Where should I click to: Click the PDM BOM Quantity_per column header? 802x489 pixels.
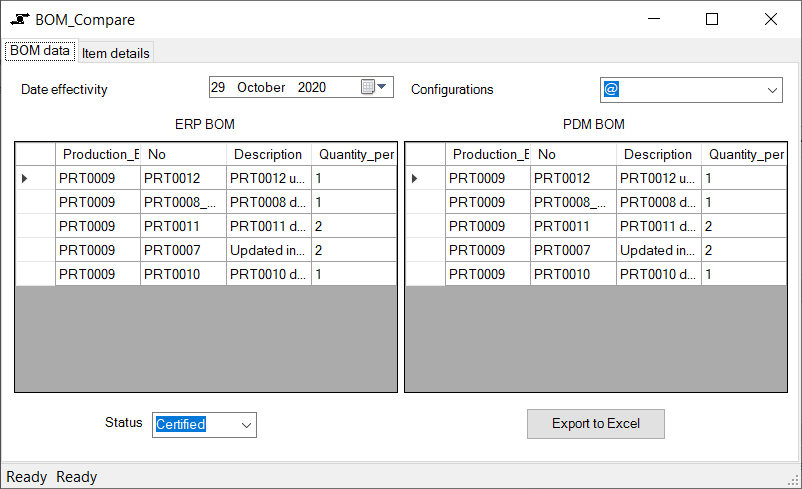tap(746, 154)
